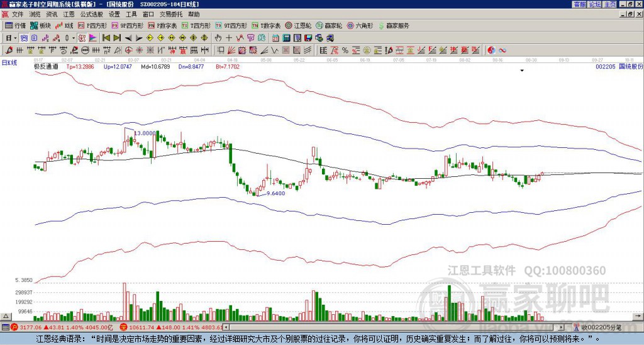Open the 9T四方形 tool
Image resolution: width=644 pixels, height=345 pixels.
click(x=231, y=25)
